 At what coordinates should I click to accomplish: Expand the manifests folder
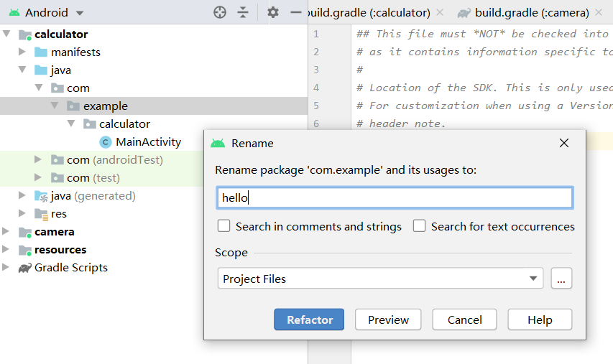tap(22, 52)
